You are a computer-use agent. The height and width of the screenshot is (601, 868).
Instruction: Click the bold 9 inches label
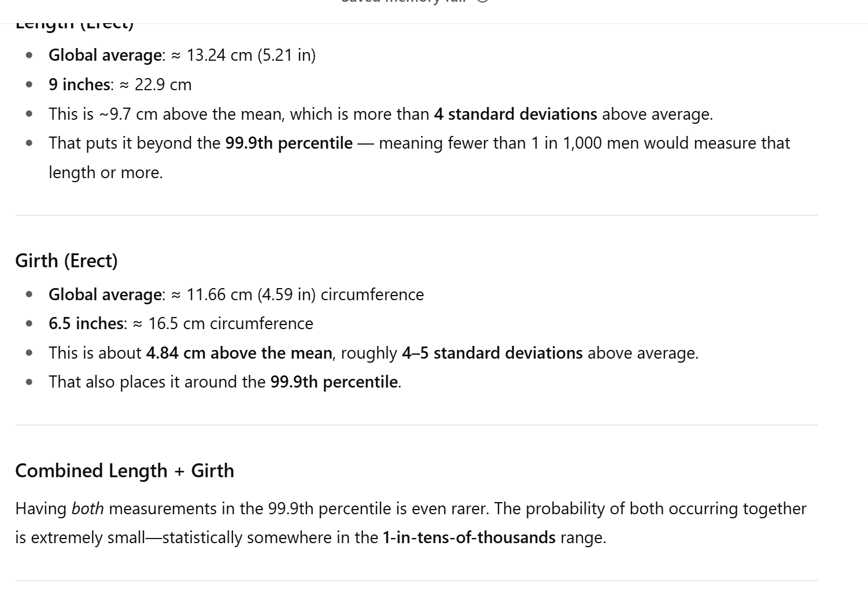click(79, 84)
